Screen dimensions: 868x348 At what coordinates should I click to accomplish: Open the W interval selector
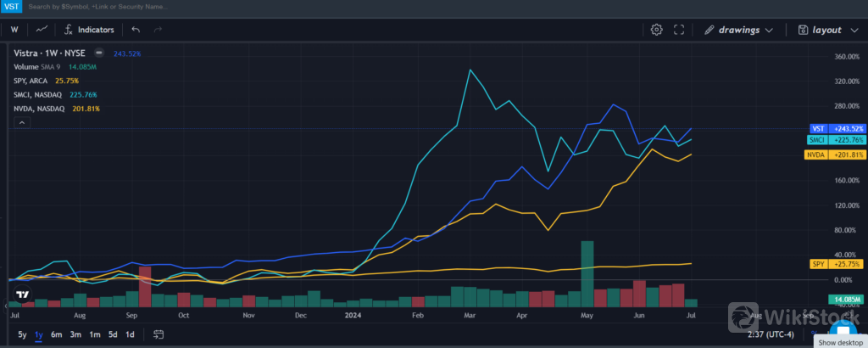[14, 30]
